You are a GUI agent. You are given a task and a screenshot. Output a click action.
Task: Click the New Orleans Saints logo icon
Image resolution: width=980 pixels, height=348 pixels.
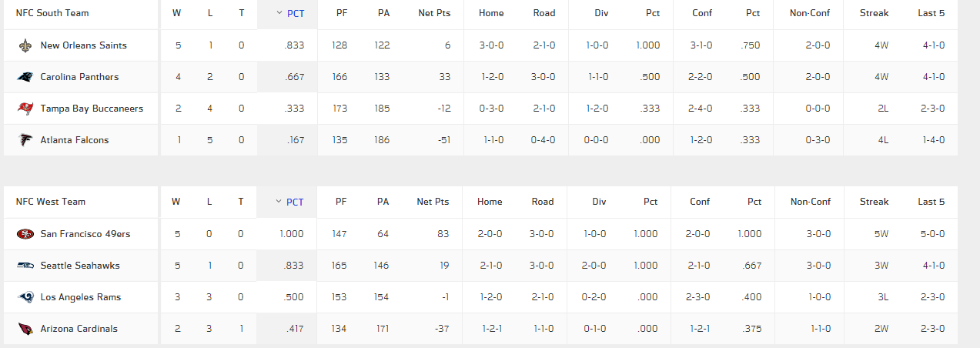click(25, 45)
